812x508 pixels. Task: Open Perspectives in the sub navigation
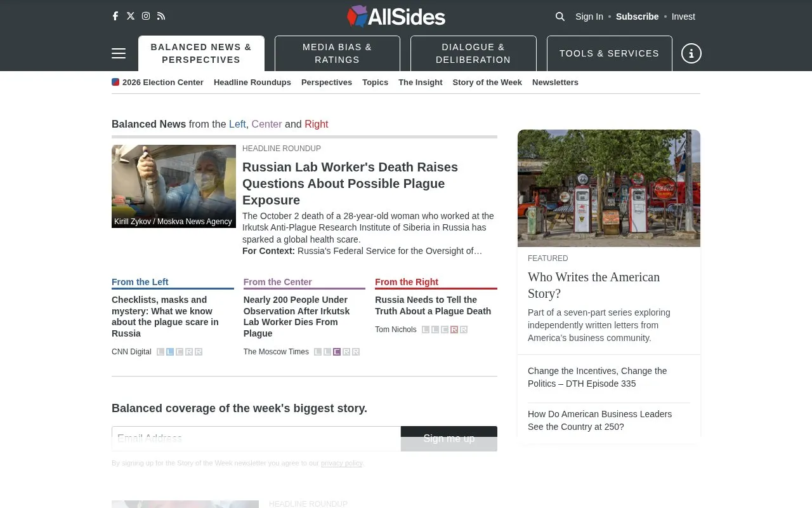click(x=327, y=83)
